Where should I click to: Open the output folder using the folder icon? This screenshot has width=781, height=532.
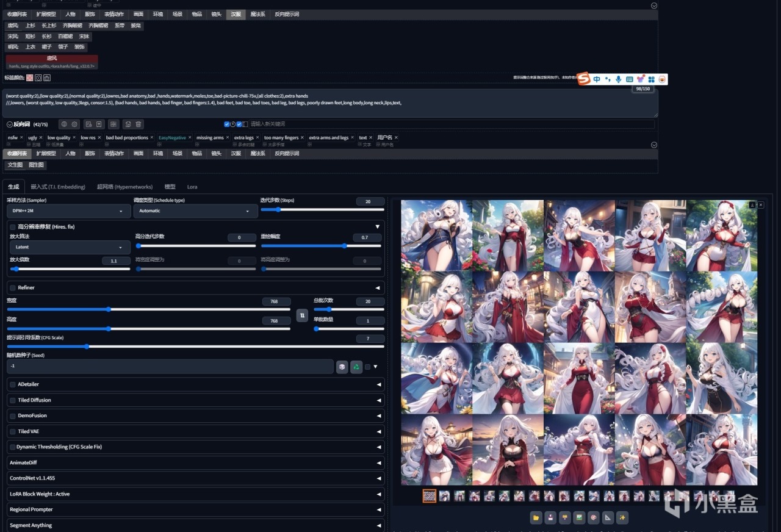pyautogui.click(x=536, y=518)
